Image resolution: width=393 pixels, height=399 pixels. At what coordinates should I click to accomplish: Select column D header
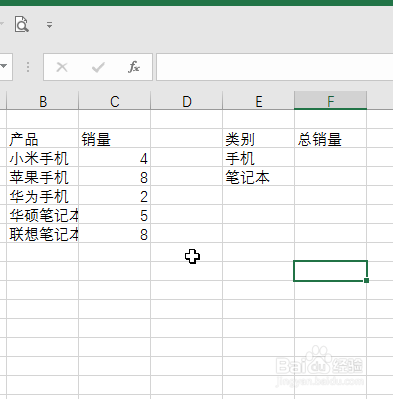click(187, 101)
